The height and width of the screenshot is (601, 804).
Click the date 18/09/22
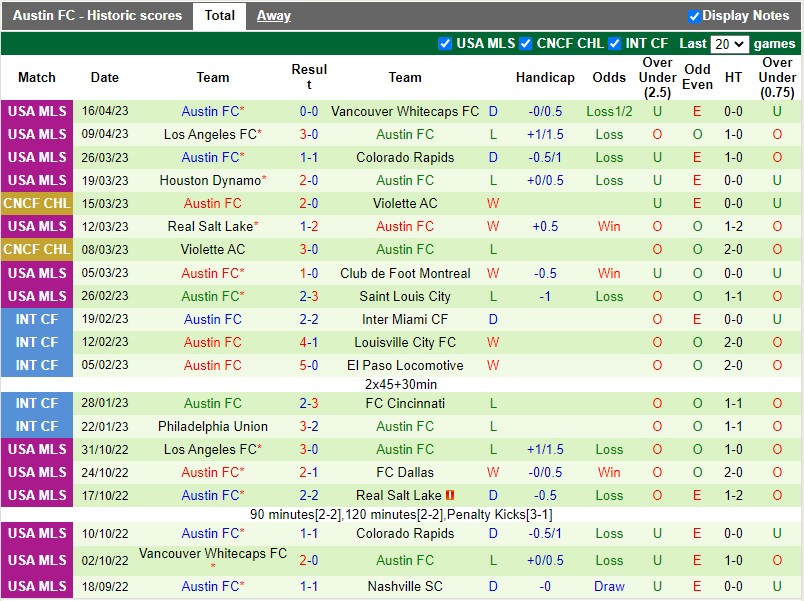coord(105,586)
